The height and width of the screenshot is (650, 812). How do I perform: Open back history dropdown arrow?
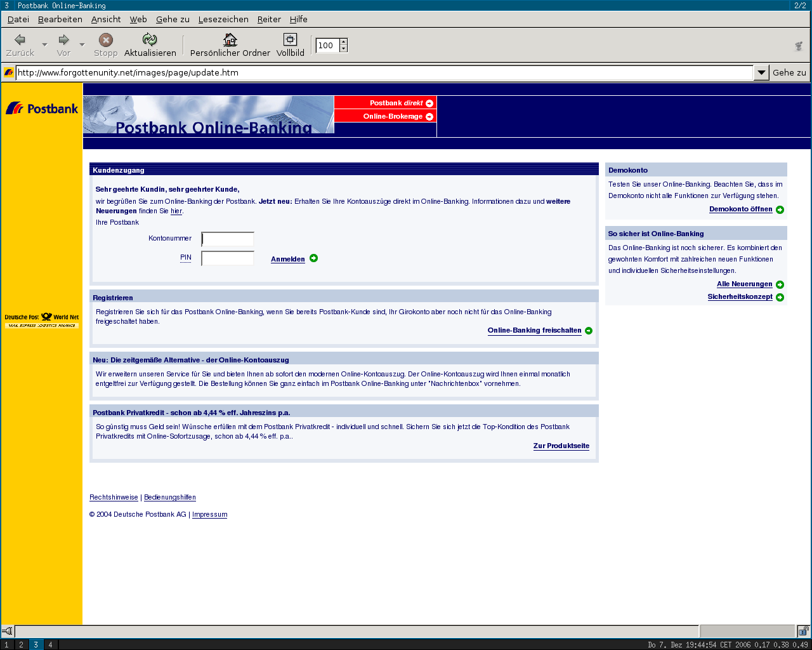click(x=44, y=44)
